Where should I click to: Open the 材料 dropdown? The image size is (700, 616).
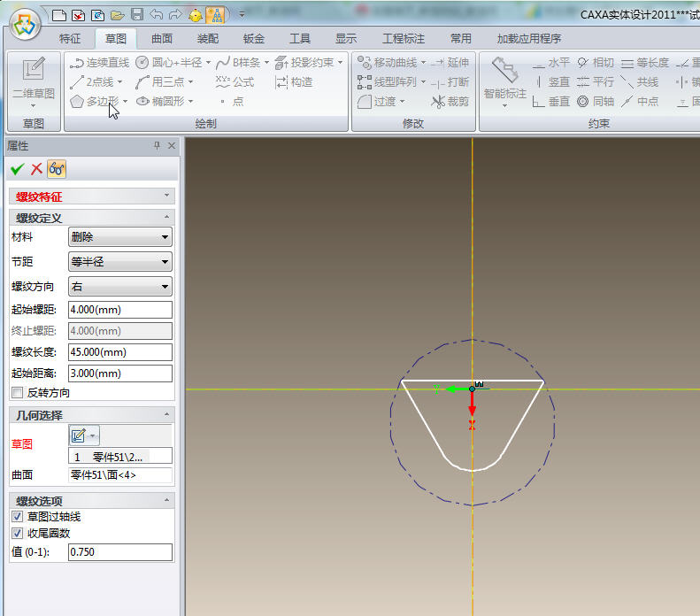pyautogui.click(x=119, y=237)
